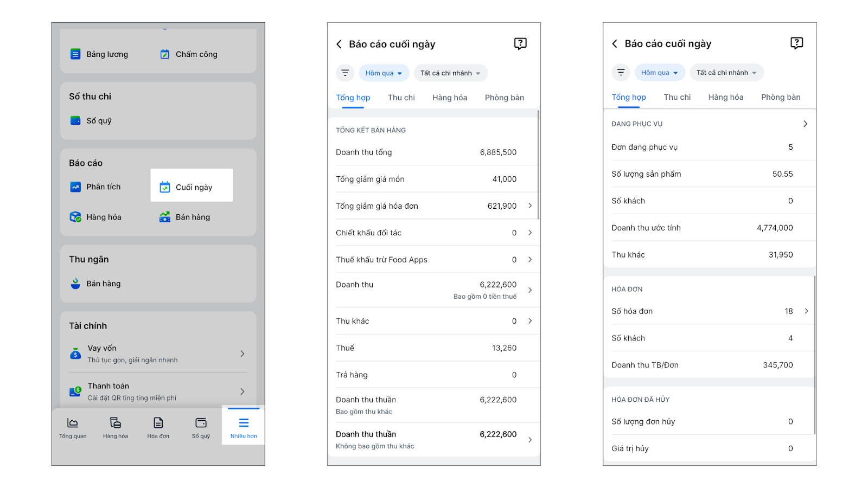Tap the Bán hàng icon under Thu ngân

(x=75, y=284)
